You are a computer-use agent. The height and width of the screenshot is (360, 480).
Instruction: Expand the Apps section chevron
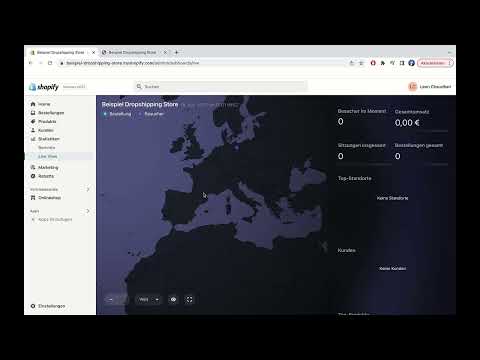click(88, 211)
